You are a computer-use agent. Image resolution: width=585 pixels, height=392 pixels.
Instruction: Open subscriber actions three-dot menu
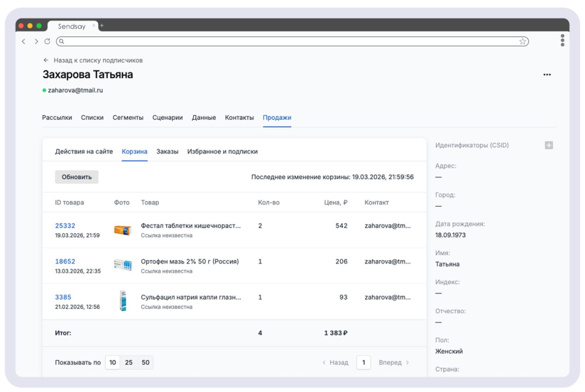click(547, 75)
